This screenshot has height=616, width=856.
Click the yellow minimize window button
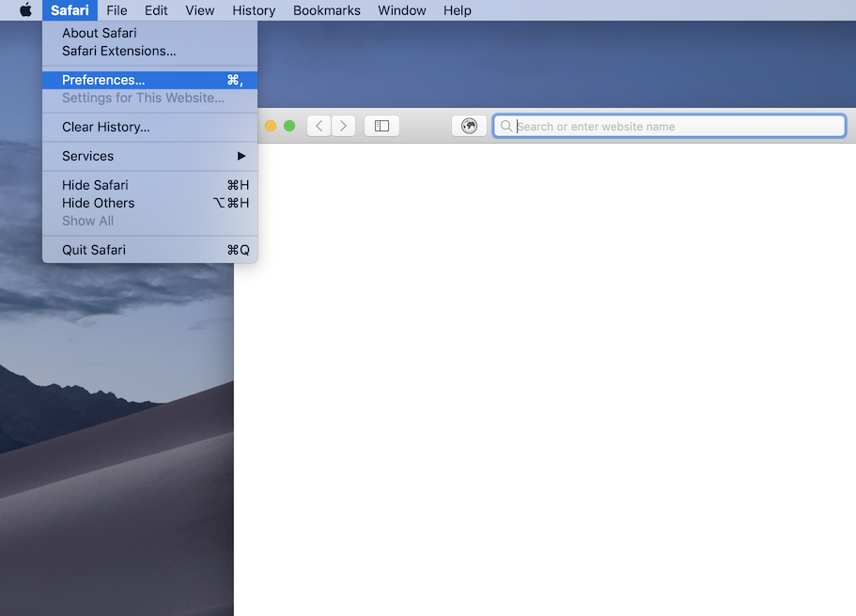coord(271,126)
